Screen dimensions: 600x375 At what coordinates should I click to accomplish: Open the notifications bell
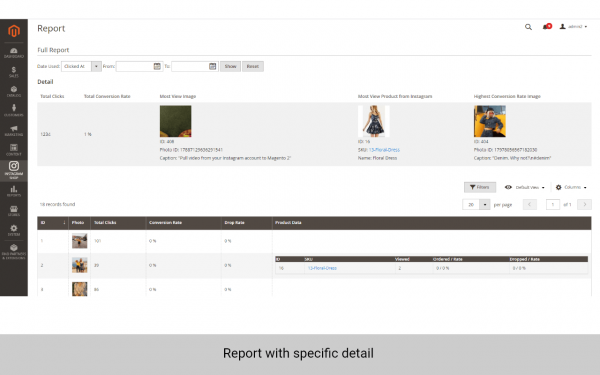point(547,26)
